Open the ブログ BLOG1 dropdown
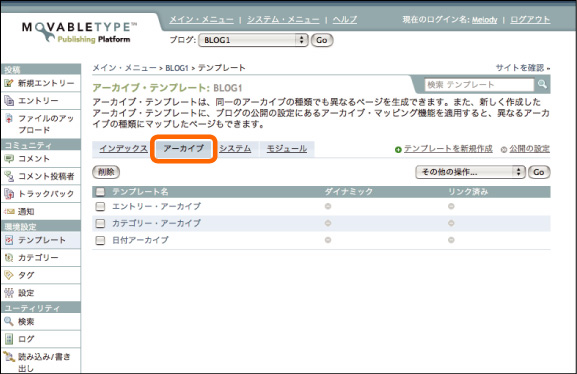Screen dimensions: 577x374 253,40
